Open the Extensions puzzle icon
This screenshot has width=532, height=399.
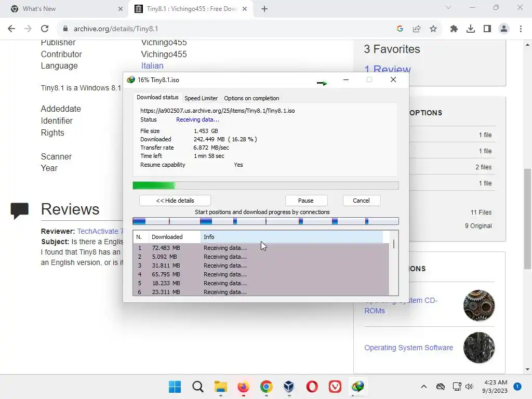point(454,29)
